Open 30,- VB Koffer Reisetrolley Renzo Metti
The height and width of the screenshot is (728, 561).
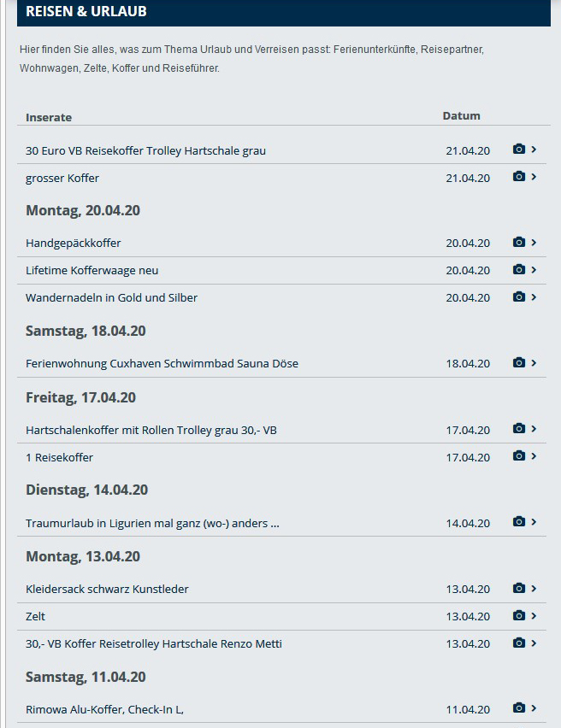click(154, 644)
